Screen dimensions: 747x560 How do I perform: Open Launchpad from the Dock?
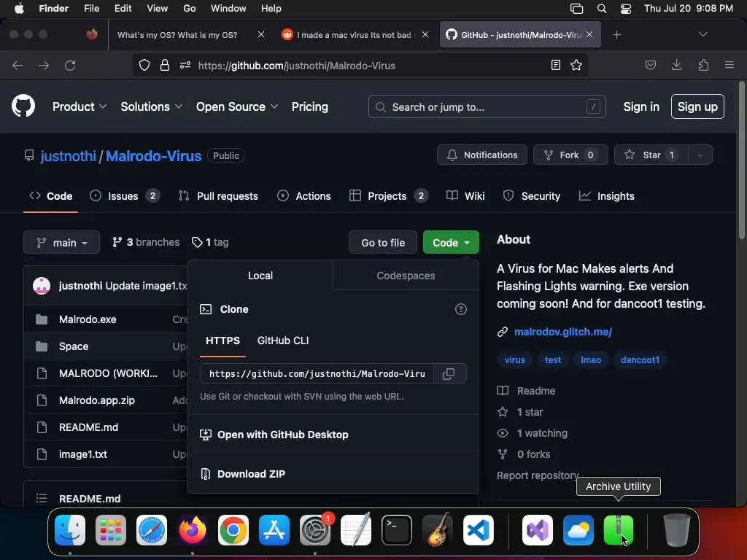click(x=111, y=530)
